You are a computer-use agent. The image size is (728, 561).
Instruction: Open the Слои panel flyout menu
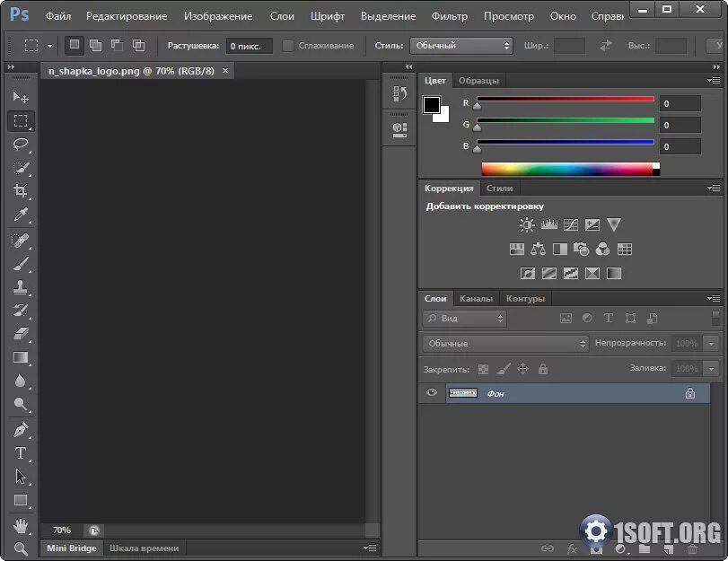coord(714,298)
